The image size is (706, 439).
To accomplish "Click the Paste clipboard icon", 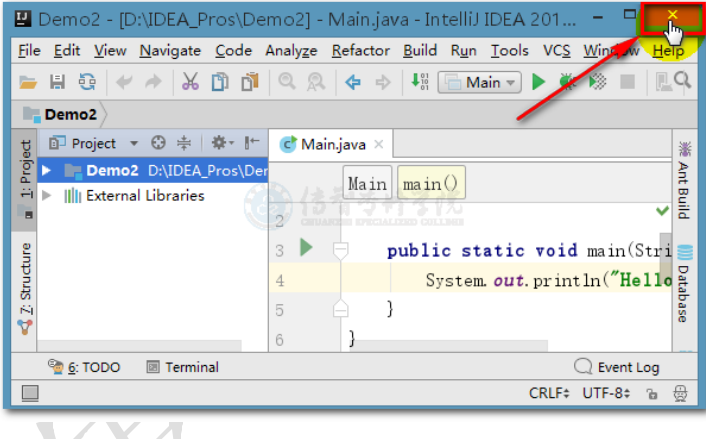I will click(x=250, y=82).
